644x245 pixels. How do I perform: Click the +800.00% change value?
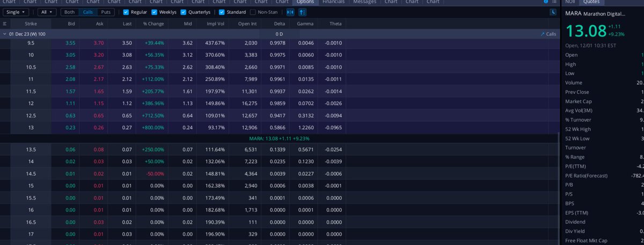coord(153,128)
